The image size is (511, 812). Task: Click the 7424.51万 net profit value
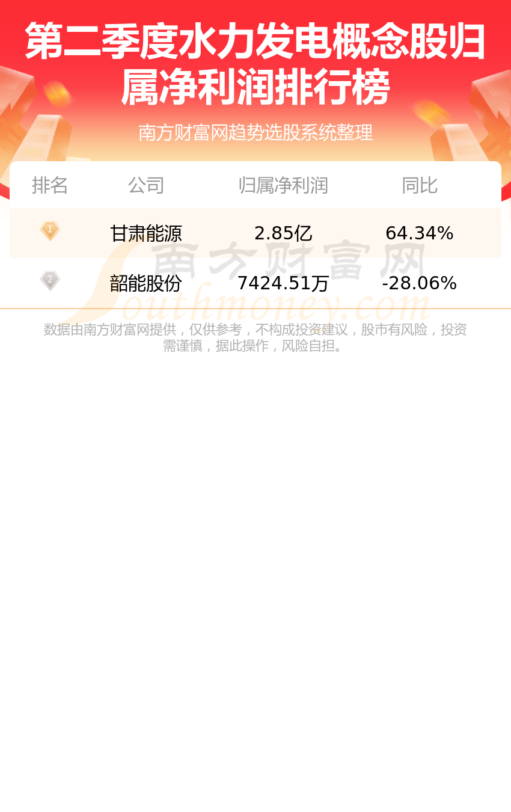[283, 283]
